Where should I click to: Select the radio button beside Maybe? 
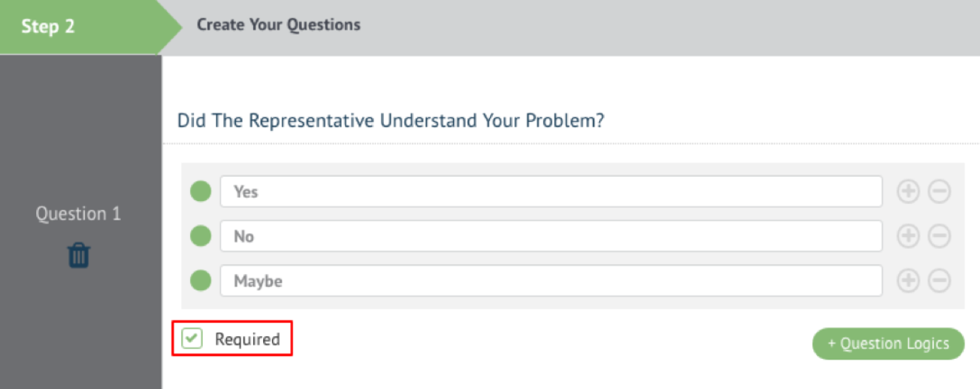pos(201,281)
